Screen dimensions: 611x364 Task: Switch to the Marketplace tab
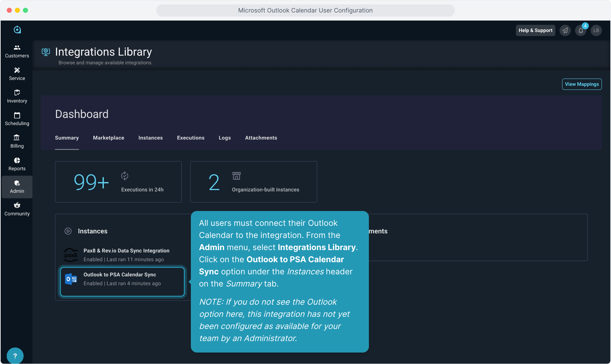click(x=109, y=138)
